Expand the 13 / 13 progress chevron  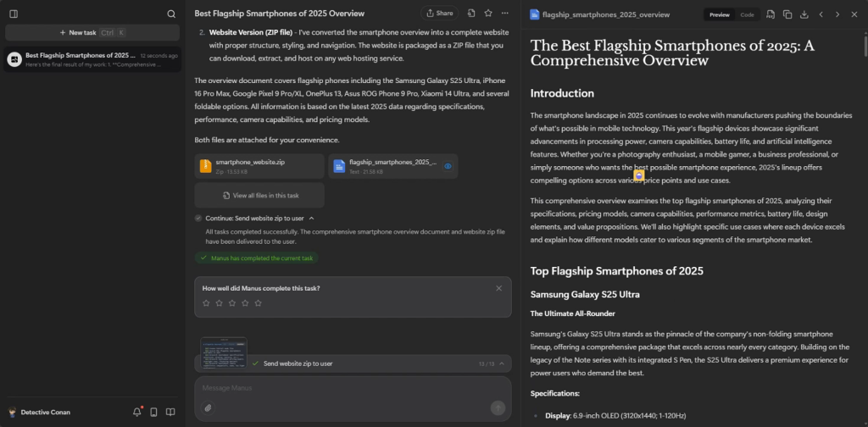[502, 363]
